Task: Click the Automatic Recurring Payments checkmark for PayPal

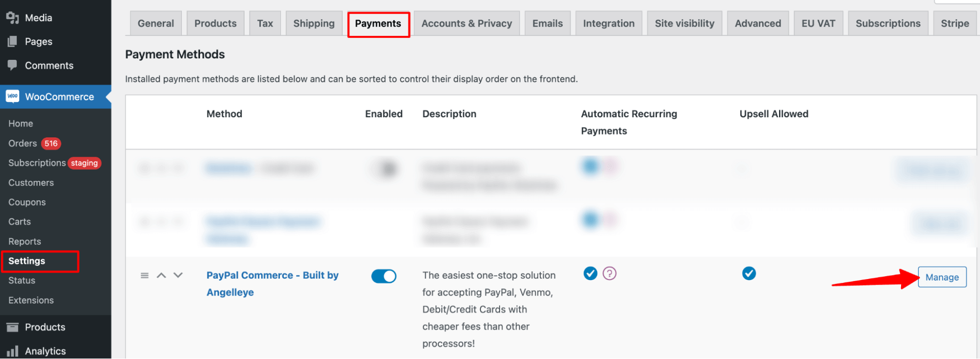Action: pos(590,273)
